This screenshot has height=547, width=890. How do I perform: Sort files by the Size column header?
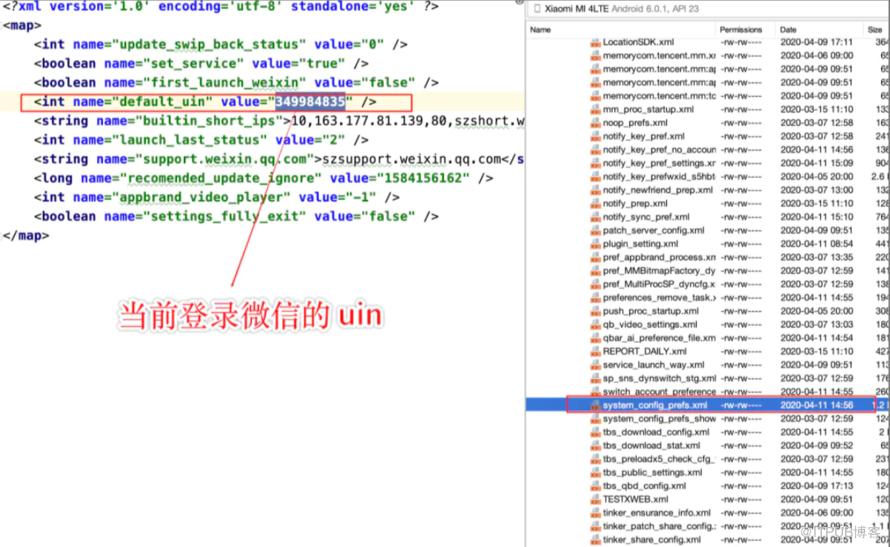(874, 30)
